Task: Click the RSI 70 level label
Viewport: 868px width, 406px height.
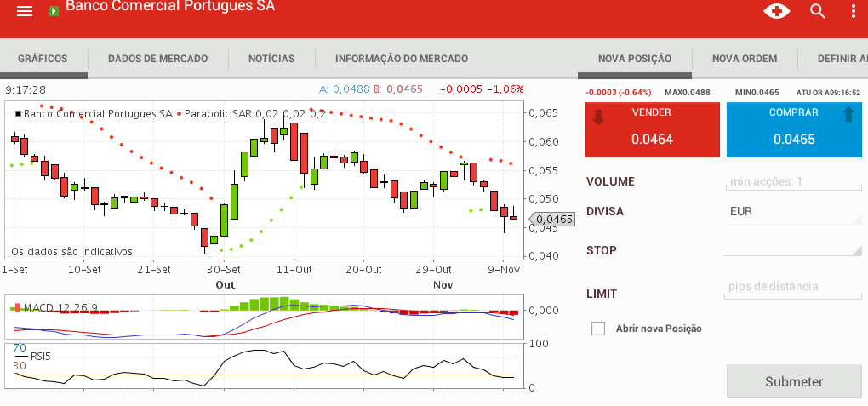Action: click(20, 348)
